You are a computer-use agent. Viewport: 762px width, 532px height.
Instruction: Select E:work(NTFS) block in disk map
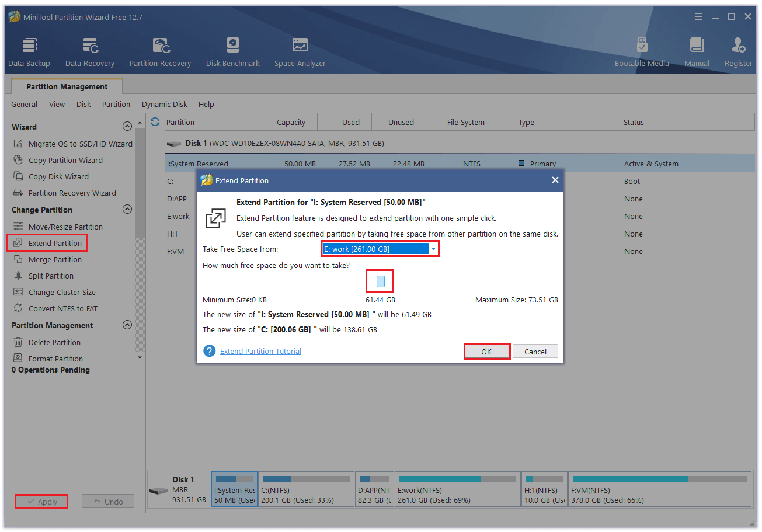click(x=457, y=489)
